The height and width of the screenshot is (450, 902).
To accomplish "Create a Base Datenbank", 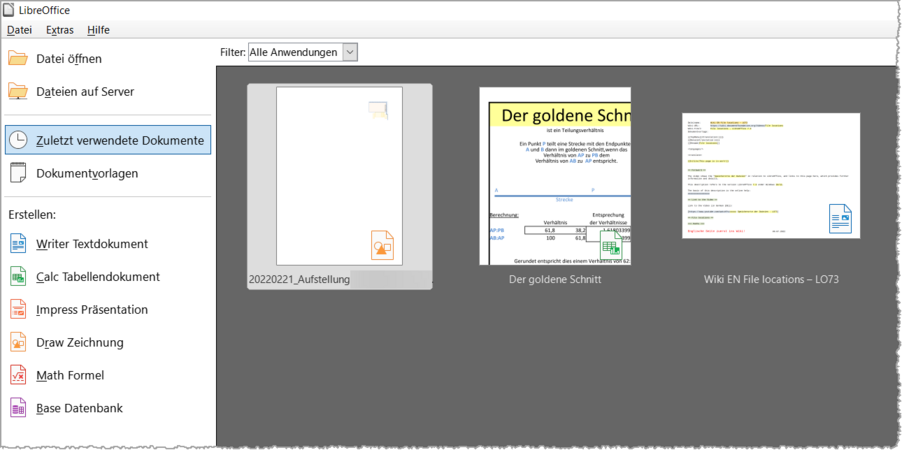I will tap(79, 408).
